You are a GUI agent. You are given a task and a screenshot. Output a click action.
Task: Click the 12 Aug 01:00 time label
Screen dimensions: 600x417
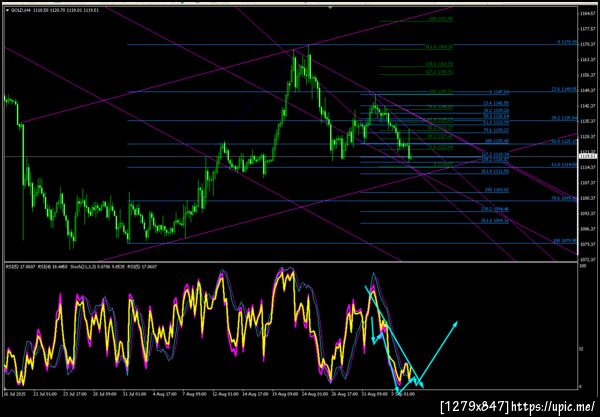[x=225, y=394]
